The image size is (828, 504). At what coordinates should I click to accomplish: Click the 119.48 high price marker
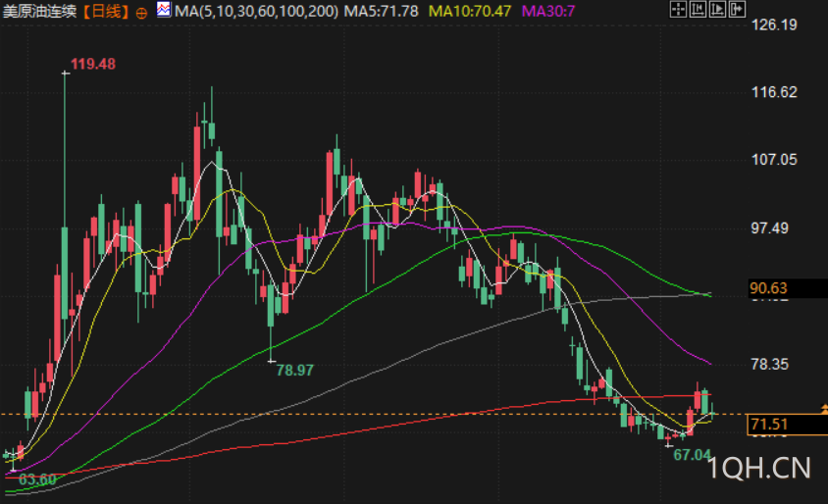pos(93,64)
